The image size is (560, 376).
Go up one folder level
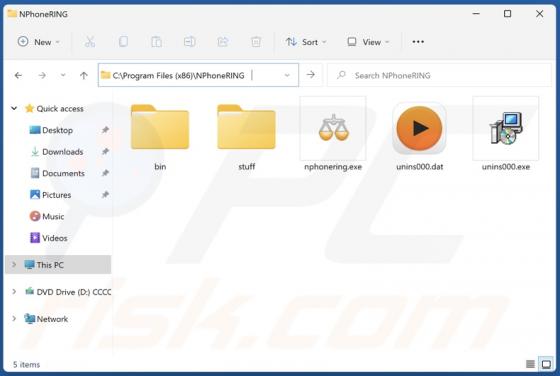[84, 75]
